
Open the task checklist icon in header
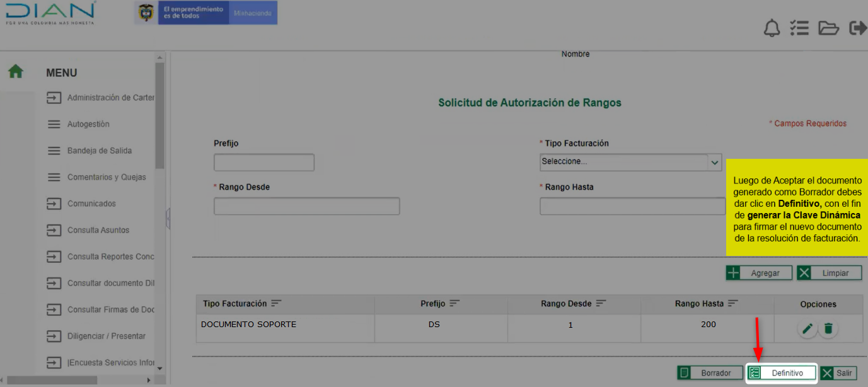pos(799,28)
